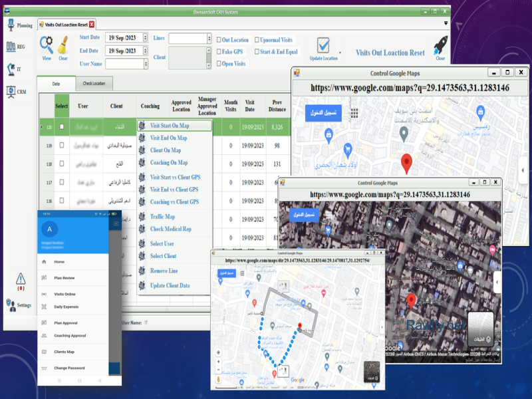Open the tab list dropdown arrow at top right

tap(446, 23)
